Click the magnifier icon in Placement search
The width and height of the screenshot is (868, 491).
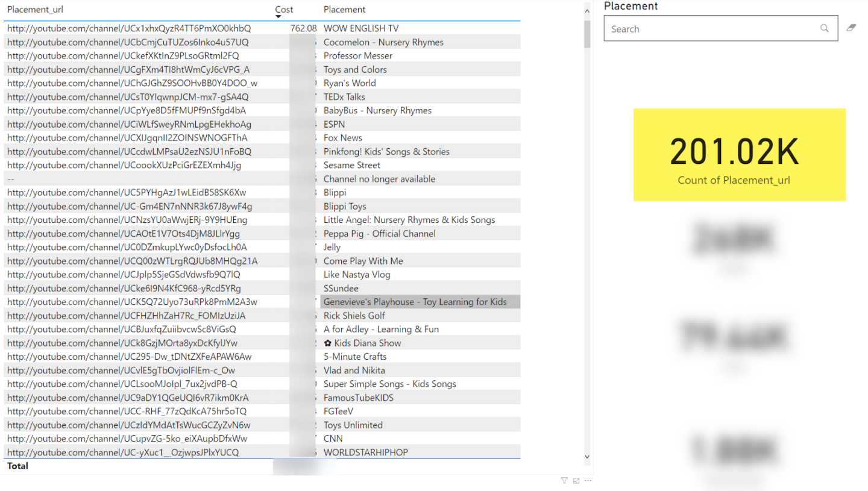pos(824,28)
